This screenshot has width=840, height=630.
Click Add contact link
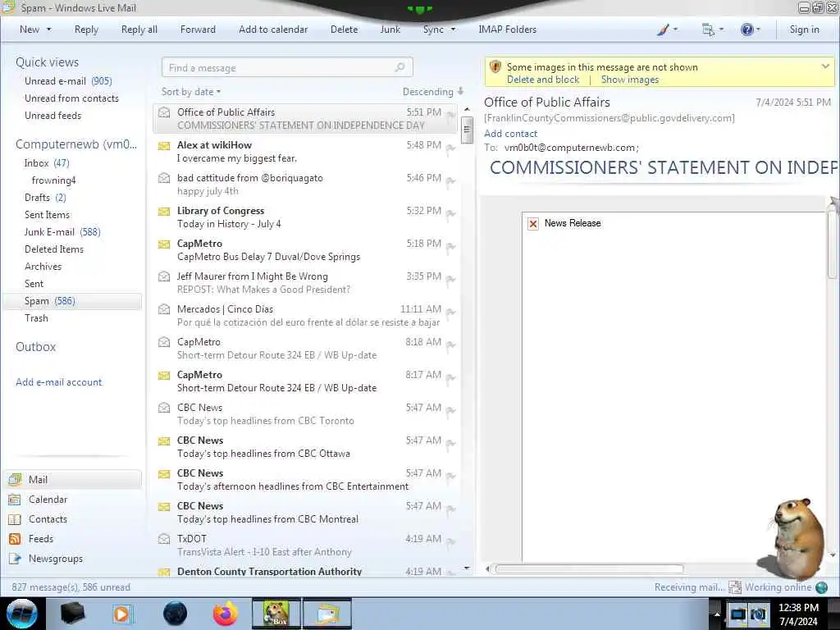point(510,134)
